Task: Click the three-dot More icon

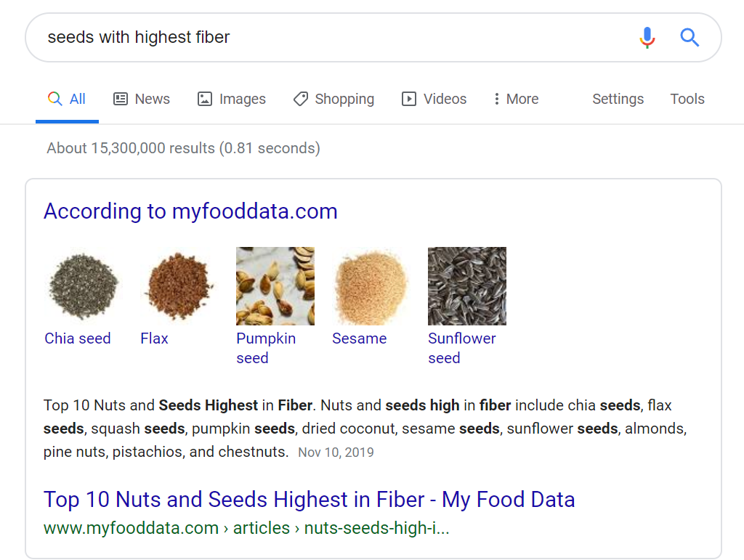Action: [x=496, y=98]
